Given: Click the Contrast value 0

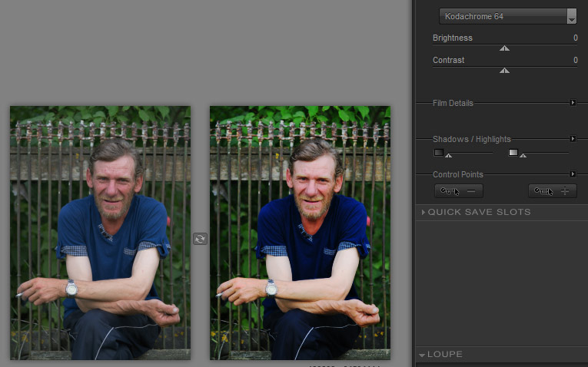Looking at the screenshot, I should click(x=575, y=60).
